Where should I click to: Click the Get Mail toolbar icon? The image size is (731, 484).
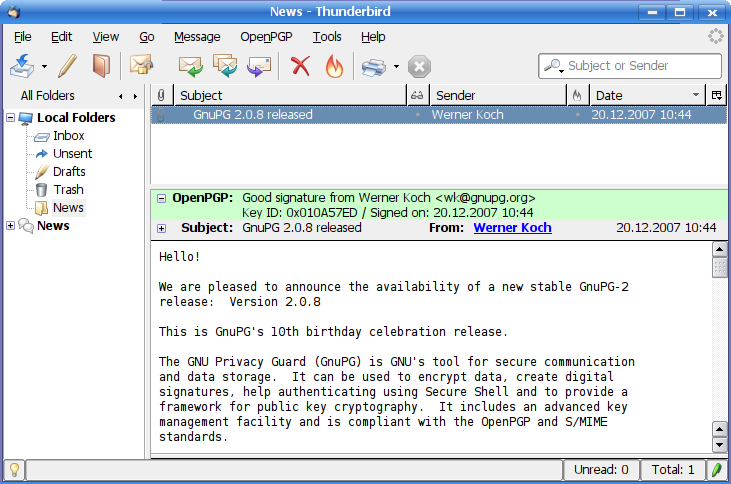pyautogui.click(x=22, y=66)
